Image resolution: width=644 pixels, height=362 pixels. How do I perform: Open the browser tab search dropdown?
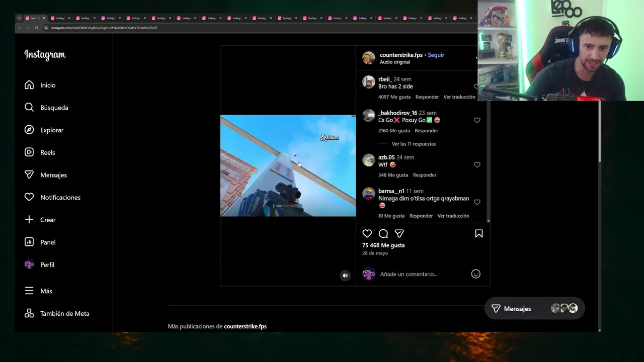click(19, 18)
